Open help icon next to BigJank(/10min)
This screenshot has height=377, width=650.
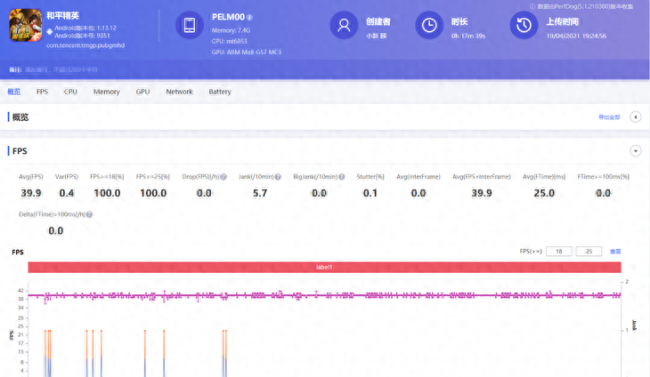[342, 177]
